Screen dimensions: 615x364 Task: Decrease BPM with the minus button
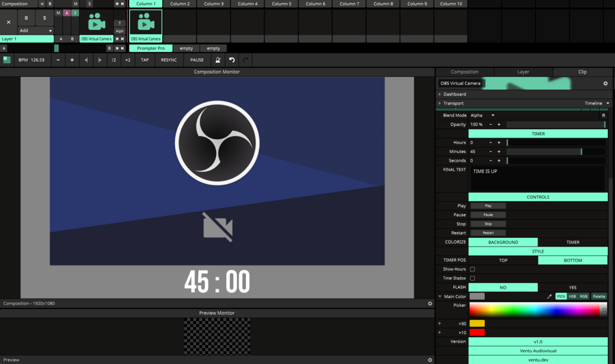tap(58, 60)
